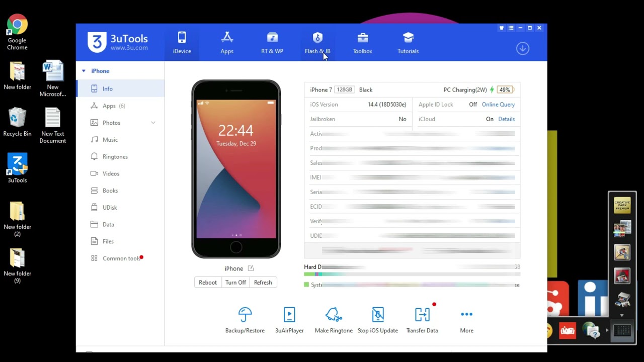Image resolution: width=644 pixels, height=362 pixels.
Task: Click the 128GB storage badge
Action: coord(345,90)
